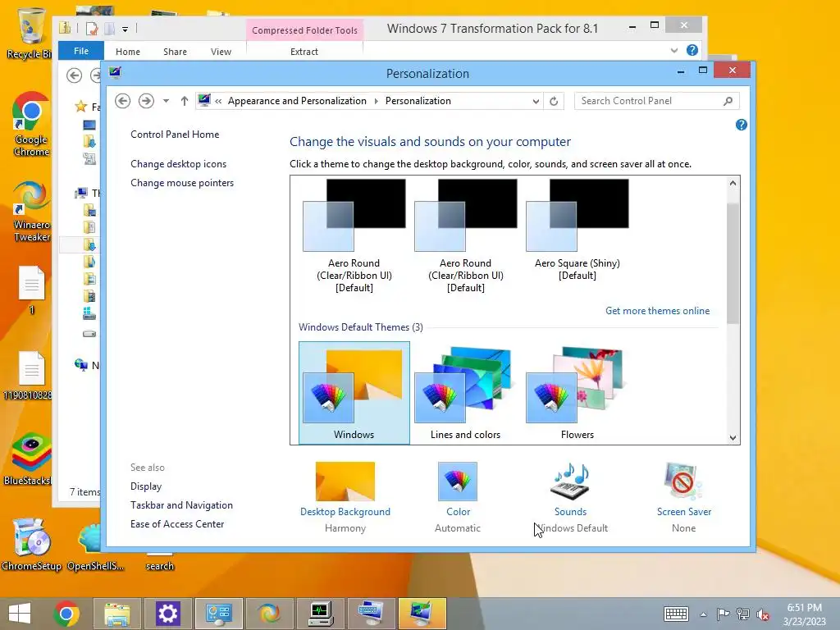Open Explorer window help icon

[x=692, y=50]
